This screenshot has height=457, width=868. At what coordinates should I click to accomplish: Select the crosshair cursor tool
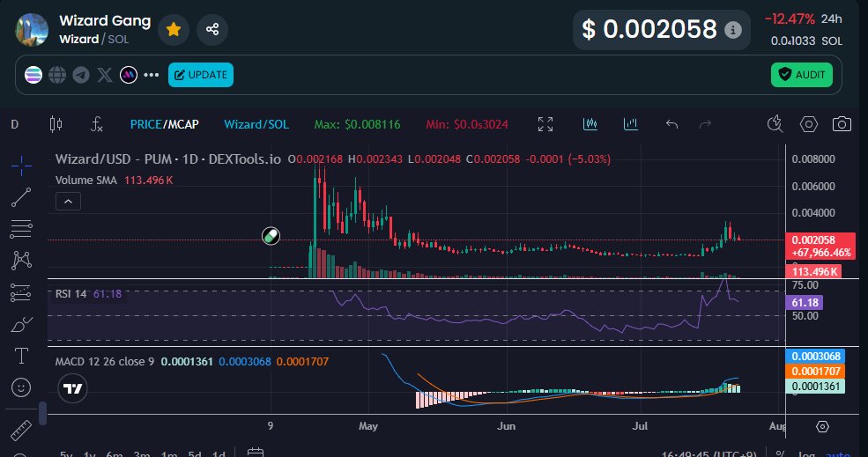point(21,166)
